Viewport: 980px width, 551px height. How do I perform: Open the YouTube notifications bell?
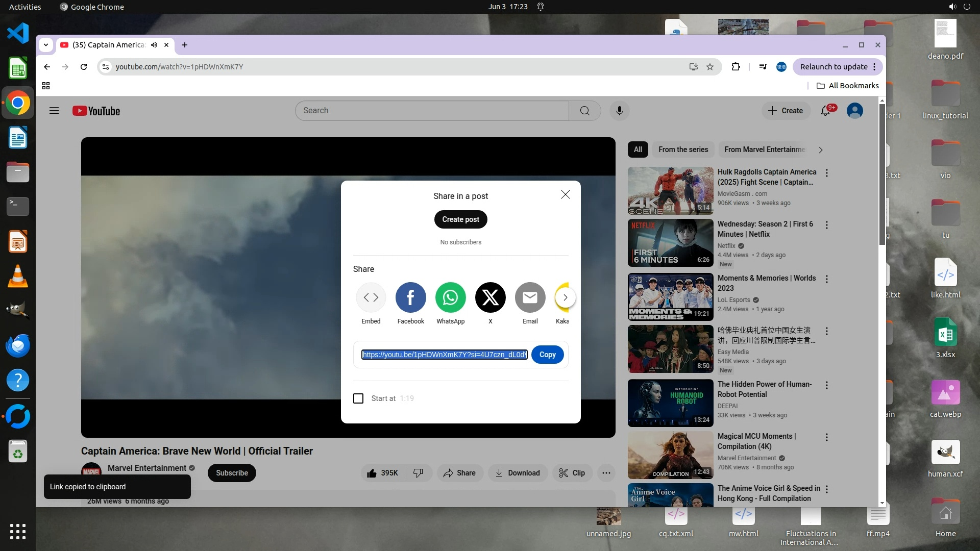825,111
